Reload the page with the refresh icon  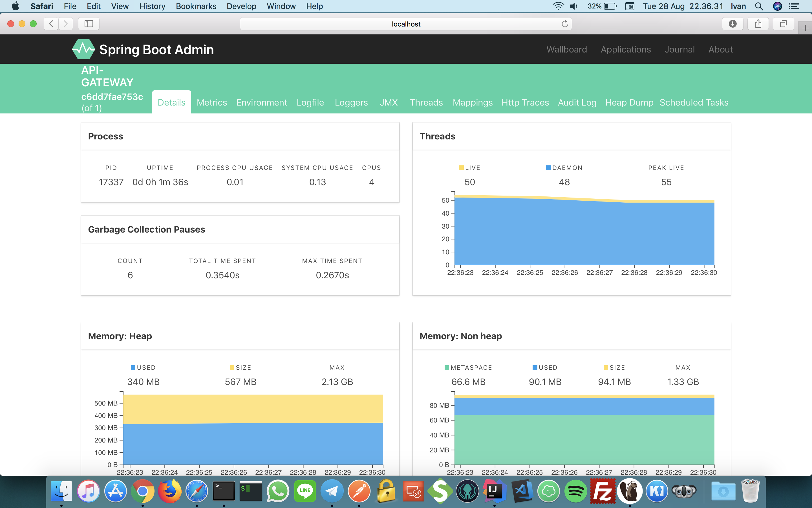[565, 24]
